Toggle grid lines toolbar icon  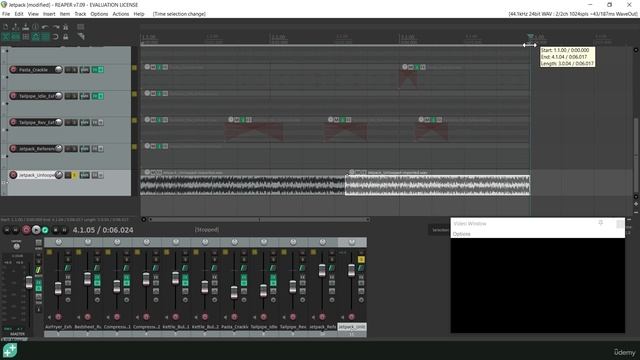[x=45, y=37]
